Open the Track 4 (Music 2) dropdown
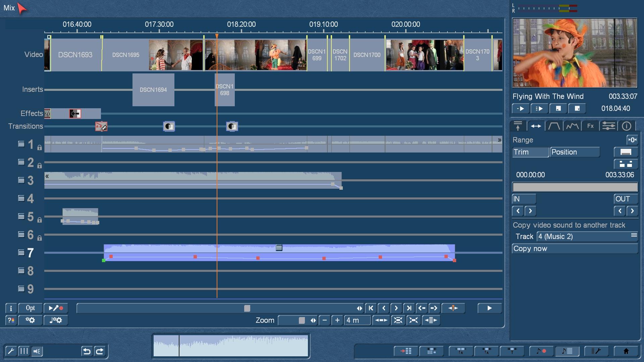Viewport: 644px width, 362px height. coord(587,236)
